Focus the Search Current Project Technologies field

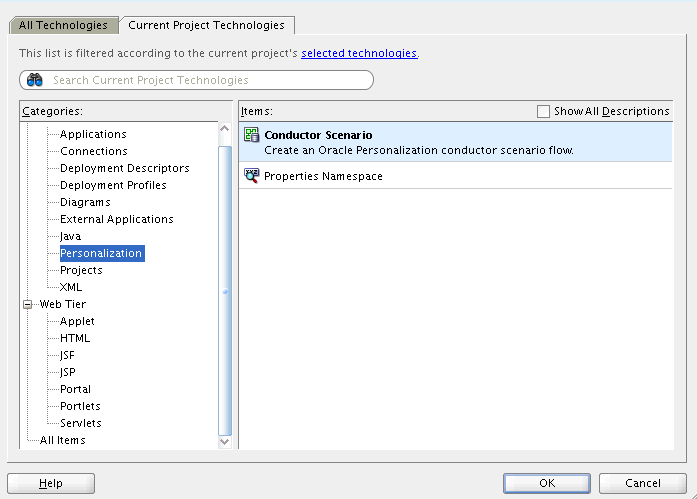tap(196, 80)
